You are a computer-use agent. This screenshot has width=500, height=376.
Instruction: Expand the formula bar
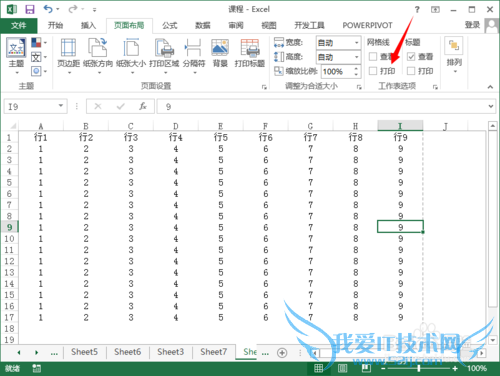[x=491, y=106]
